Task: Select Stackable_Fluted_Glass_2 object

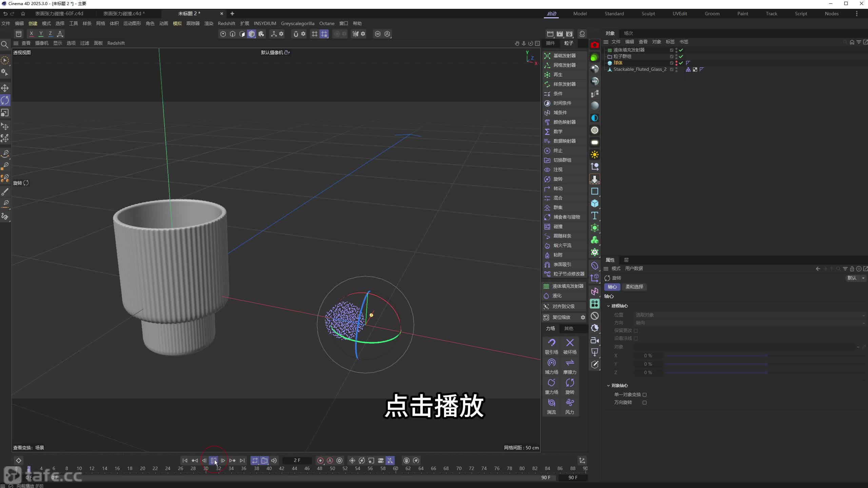Action: point(640,69)
